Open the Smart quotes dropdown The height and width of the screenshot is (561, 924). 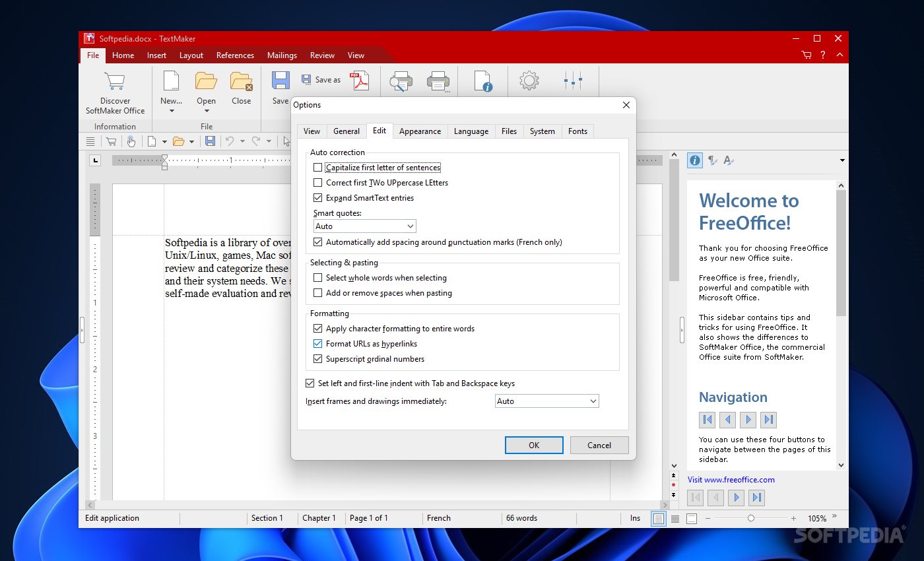[x=365, y=226]
